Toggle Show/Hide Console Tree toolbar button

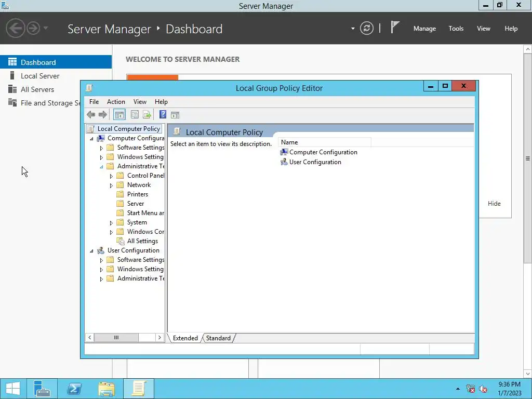pyautogui.click(x=119, y=115)
